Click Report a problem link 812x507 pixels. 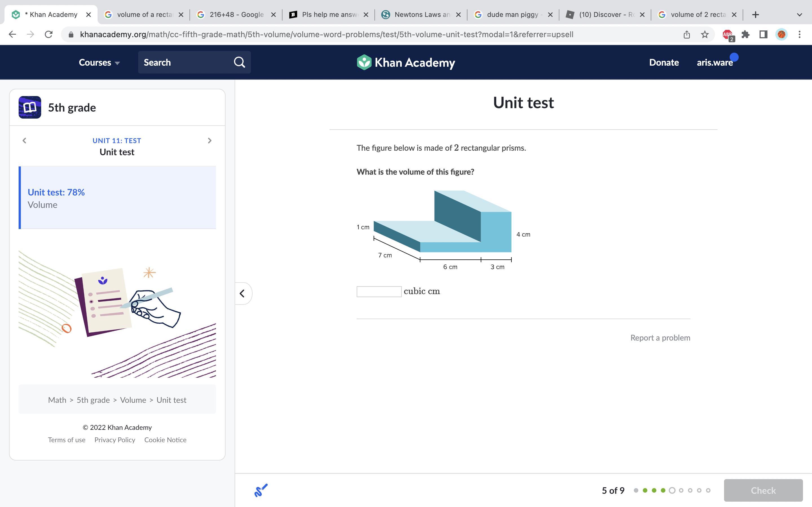660,338
